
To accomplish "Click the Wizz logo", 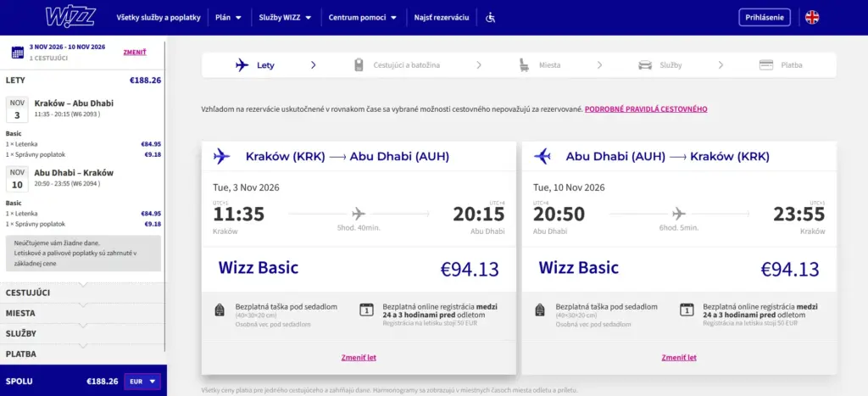I will (70, 17).
